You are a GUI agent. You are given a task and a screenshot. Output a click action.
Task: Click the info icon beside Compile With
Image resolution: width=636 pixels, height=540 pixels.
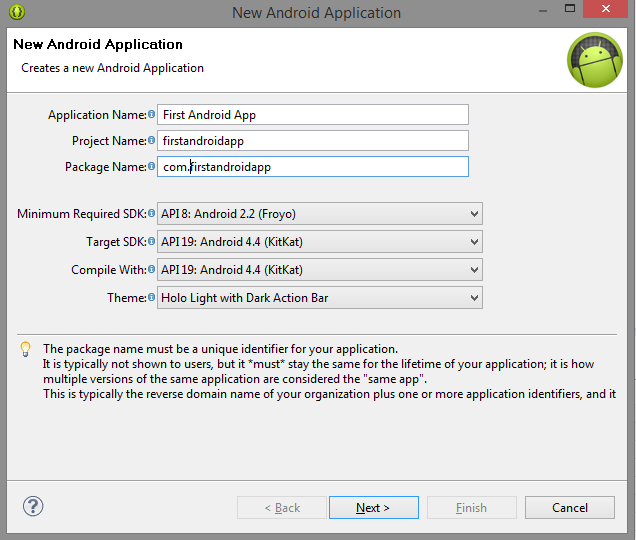tap(151, 269)
